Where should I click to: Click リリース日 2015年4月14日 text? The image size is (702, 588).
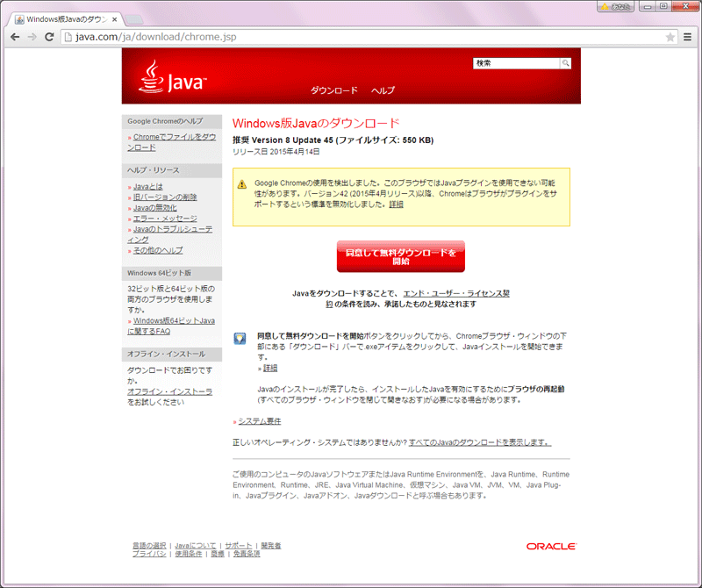[276, 152]
